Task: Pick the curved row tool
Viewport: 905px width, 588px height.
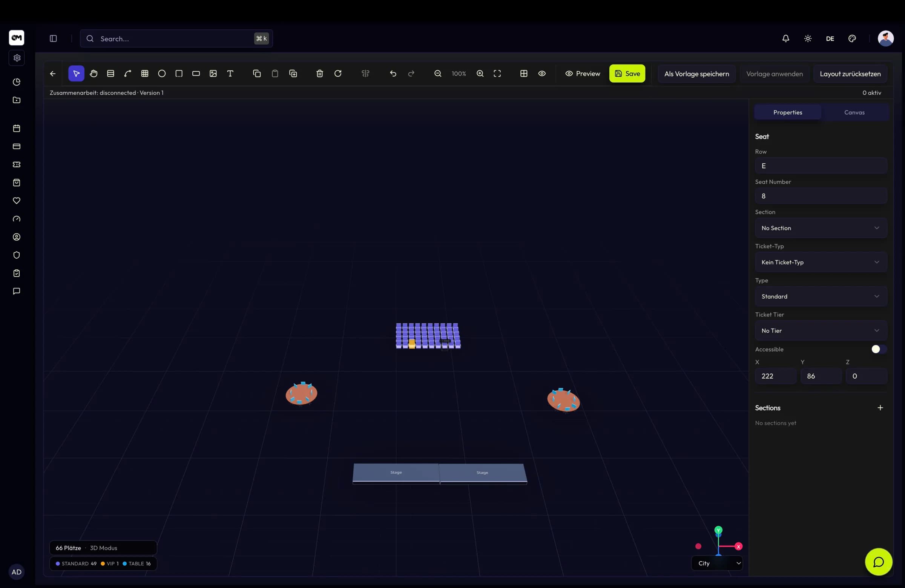Action: click(128, 74)
